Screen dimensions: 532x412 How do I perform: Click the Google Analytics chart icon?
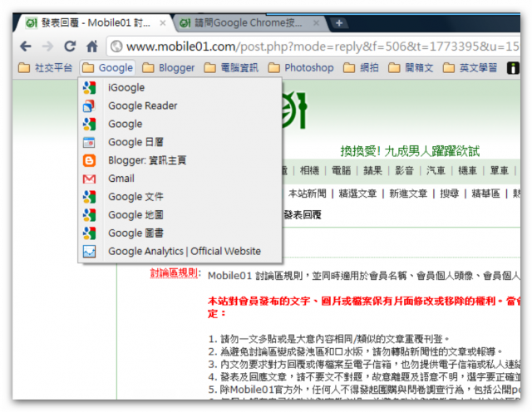pyautogui.click(x=89, y=251)
